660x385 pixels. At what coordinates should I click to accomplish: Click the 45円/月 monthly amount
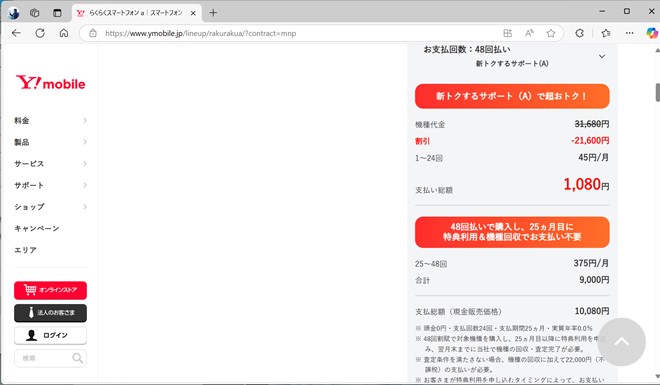coord(593,157)
